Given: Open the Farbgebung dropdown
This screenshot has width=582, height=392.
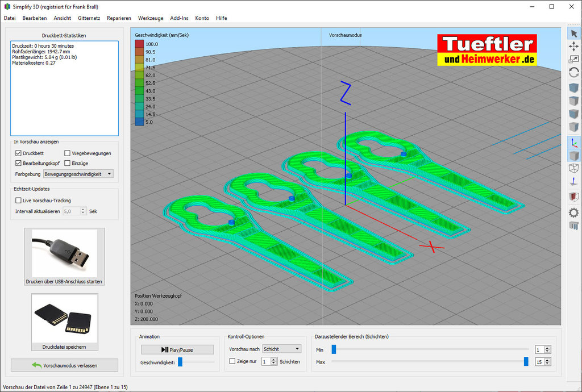Looking at the screenshot, I should (x=78, y=174).
